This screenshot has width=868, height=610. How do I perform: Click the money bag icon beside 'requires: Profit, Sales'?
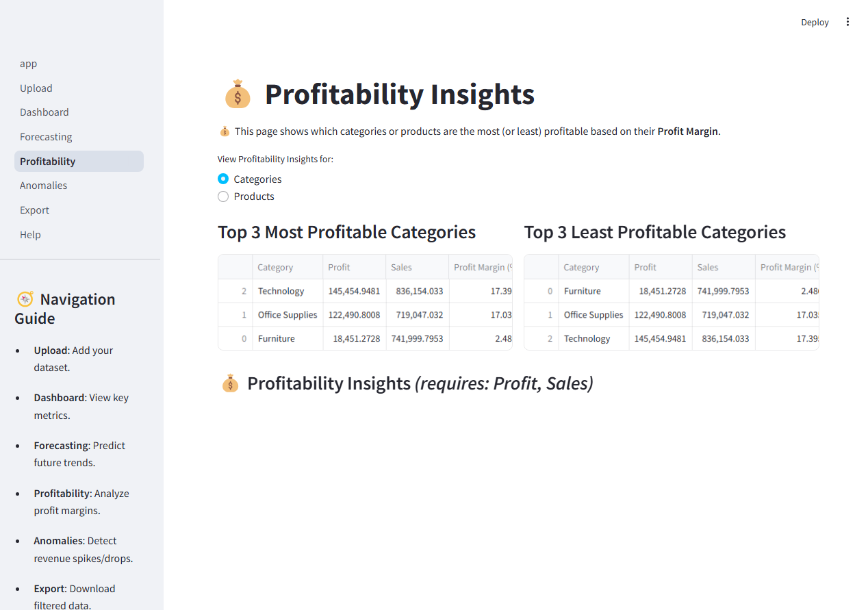click(230, 383)
